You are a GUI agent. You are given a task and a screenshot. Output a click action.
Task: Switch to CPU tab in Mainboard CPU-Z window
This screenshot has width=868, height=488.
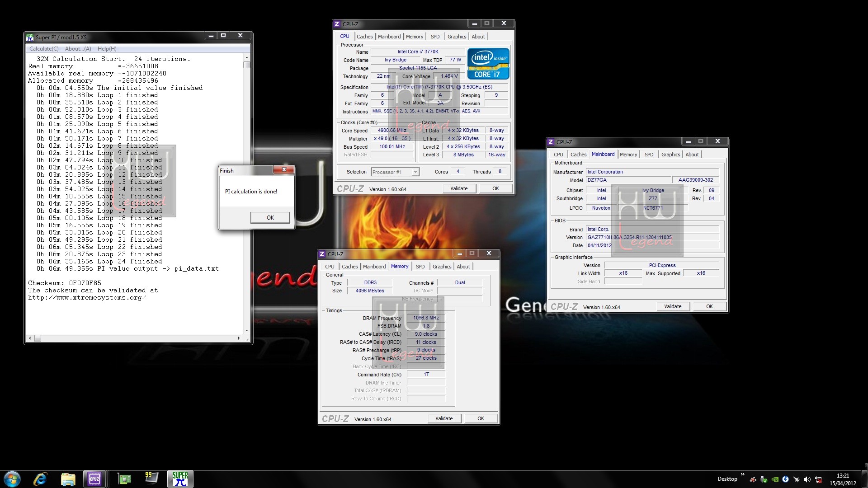tap(558, 155)
